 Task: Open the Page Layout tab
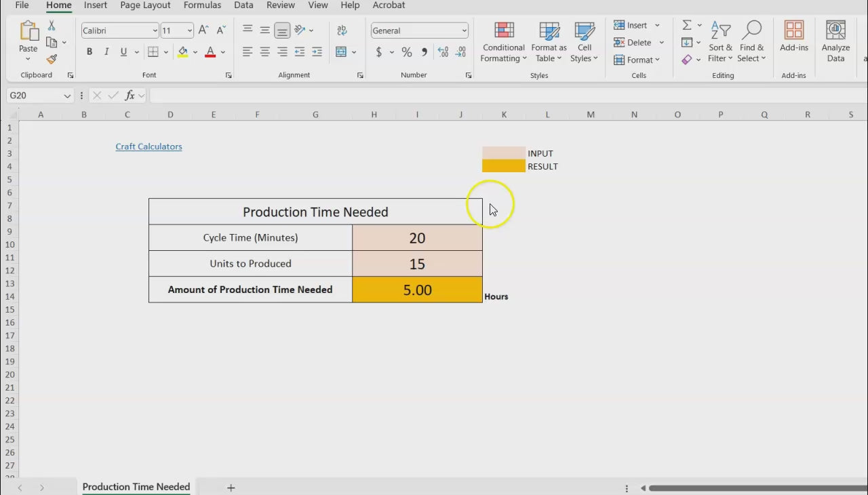145,5
